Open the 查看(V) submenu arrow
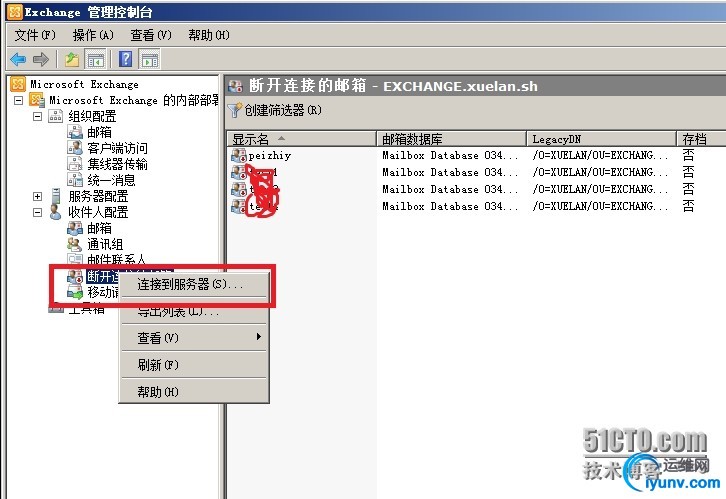The width and height of the screenshot is (726, 499). point(259,337)
